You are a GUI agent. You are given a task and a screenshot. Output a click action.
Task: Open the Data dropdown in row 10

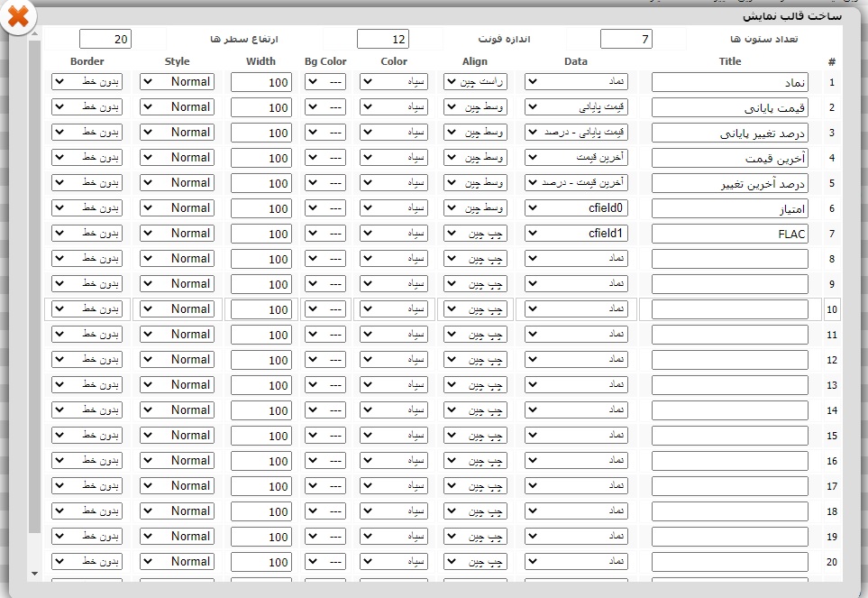576,309
